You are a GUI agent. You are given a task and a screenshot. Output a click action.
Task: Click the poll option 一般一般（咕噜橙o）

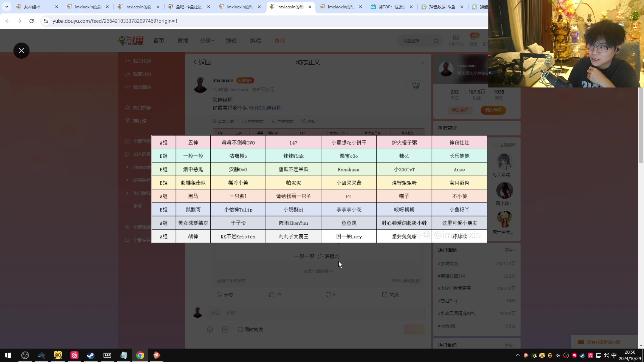[x=317, y=256]
